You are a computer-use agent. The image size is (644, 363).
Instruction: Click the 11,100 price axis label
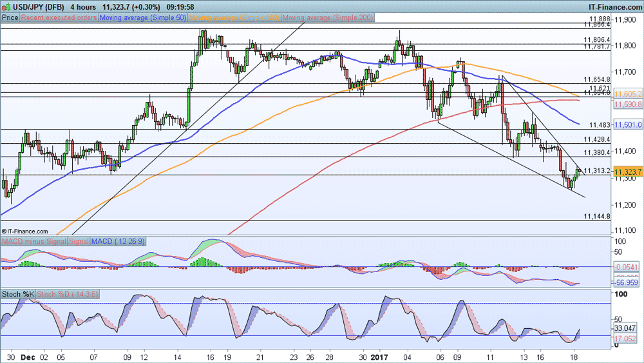coord(625,231)
